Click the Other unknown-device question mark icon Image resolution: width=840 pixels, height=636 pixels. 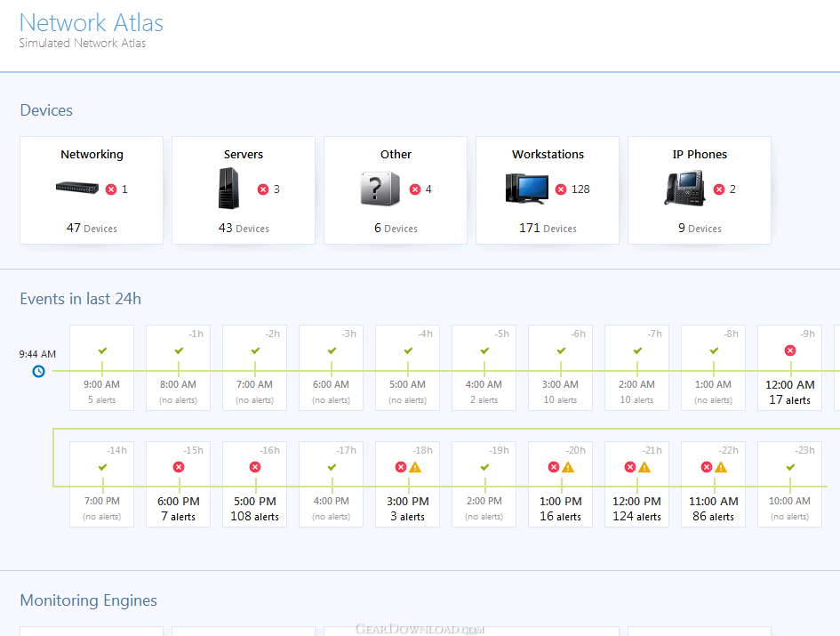(380, 189)
